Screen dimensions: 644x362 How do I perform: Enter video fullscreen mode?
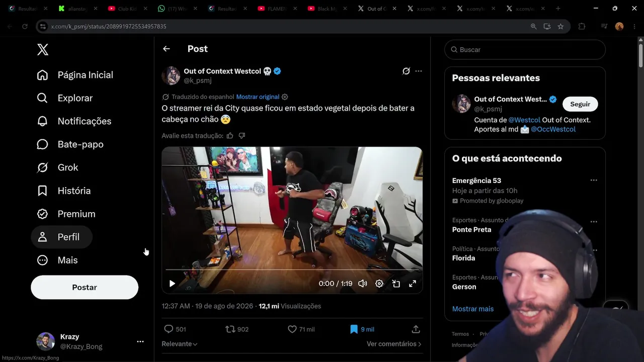tap(413, 284)
